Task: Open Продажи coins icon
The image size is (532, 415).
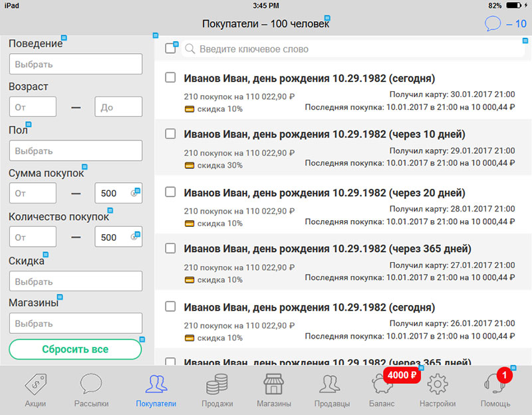Action: coord(217,385)
